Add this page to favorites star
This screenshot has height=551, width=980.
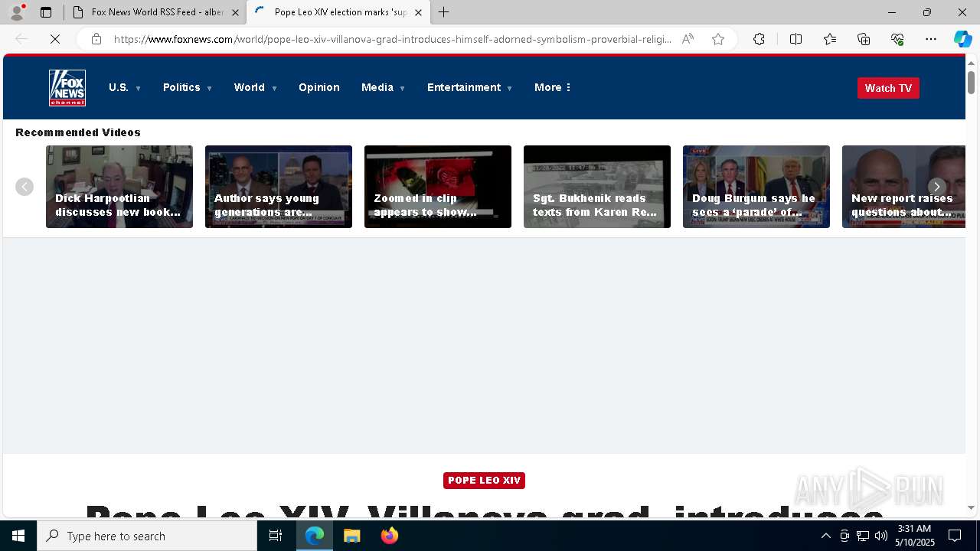click(718, 39)
